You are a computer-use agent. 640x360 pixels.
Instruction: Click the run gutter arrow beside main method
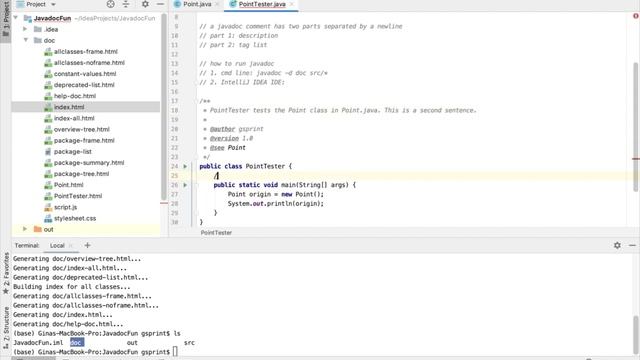coord(185,185)
